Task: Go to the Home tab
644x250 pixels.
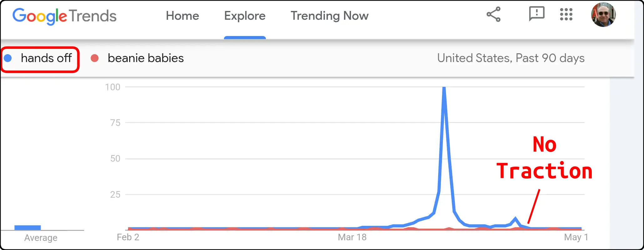Action: (x=182, y=16)
